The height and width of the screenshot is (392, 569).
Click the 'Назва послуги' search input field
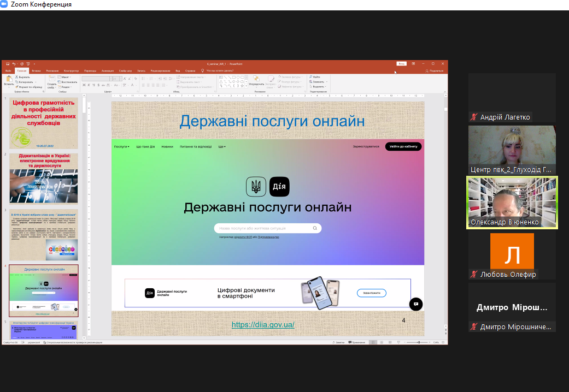(x=268, y=228)
